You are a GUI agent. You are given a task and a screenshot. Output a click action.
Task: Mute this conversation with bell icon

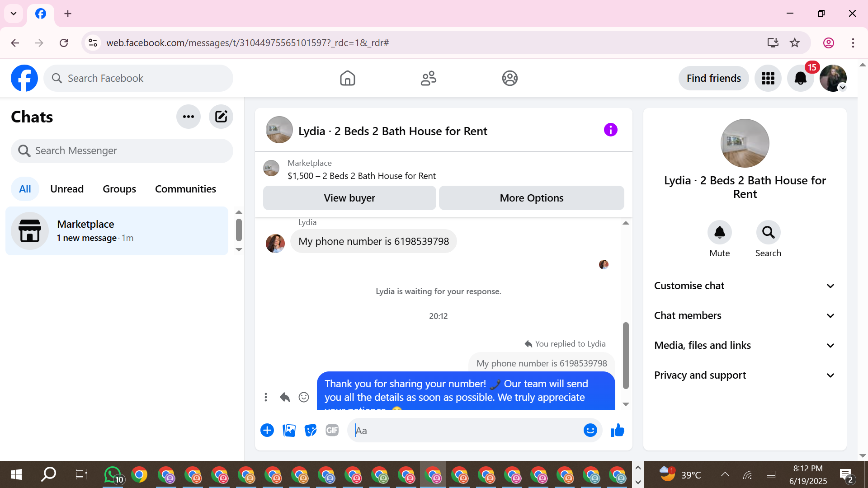point(720,232)
